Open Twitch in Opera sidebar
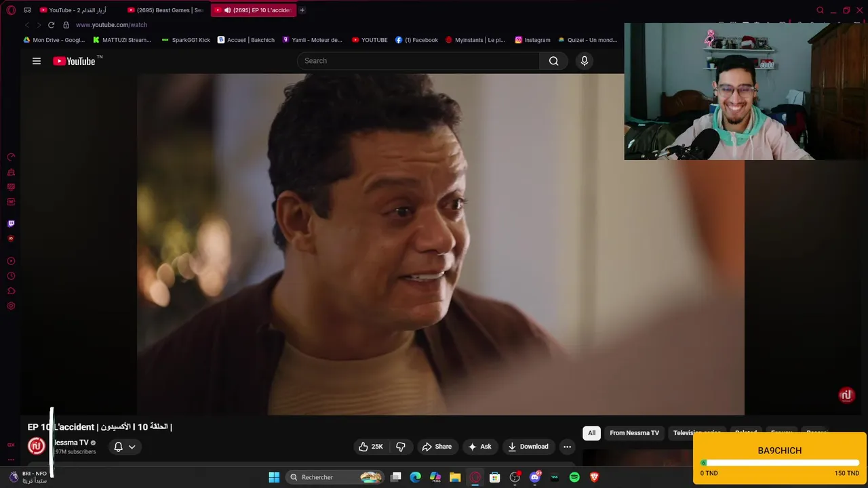 click(11, 224)
